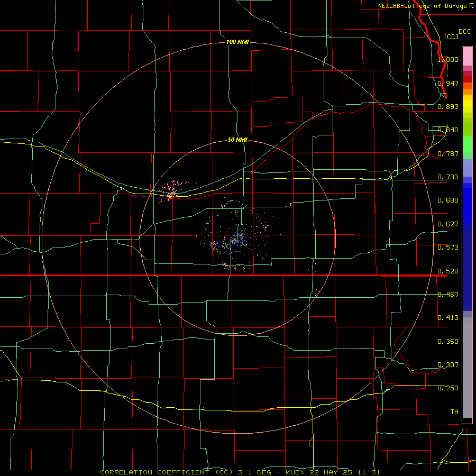Screen dimensions: 476x476
Task: Click the 50 NMI range ring label
Action: (x=237, y=140)
